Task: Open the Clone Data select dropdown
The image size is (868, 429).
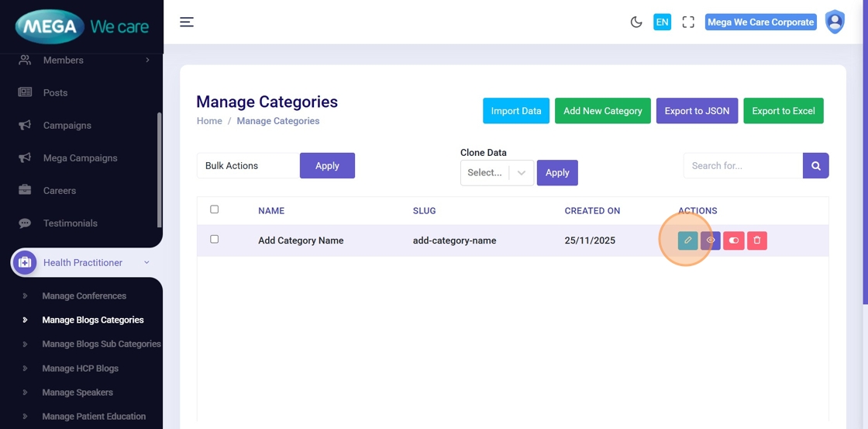Action: (x=496, y=173)
